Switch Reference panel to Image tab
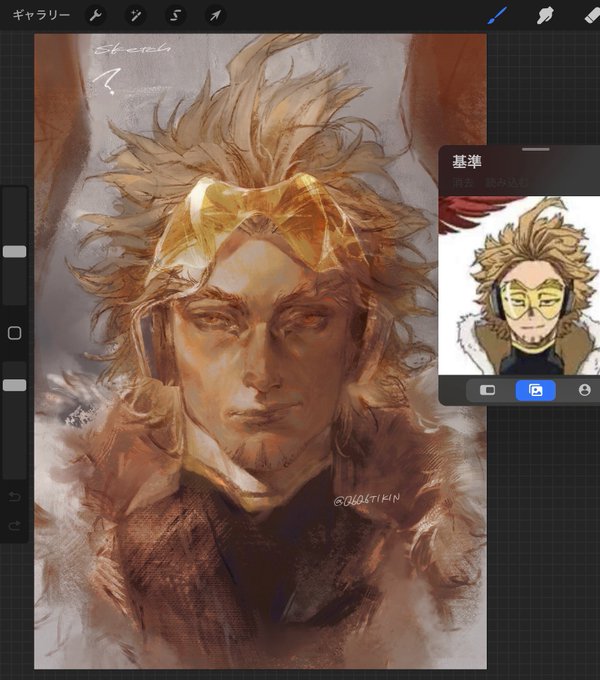The image size is (600, 680). [x=535, y=390]
